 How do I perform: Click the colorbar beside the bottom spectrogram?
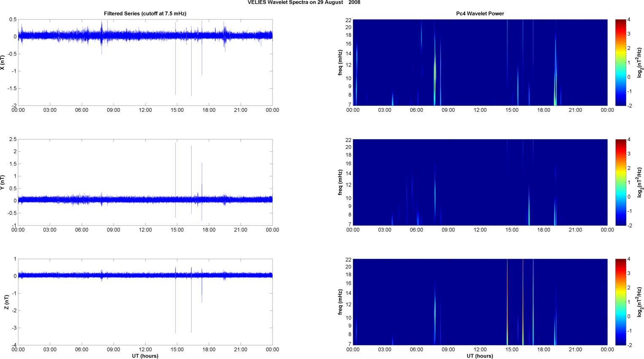click(620, 302)
